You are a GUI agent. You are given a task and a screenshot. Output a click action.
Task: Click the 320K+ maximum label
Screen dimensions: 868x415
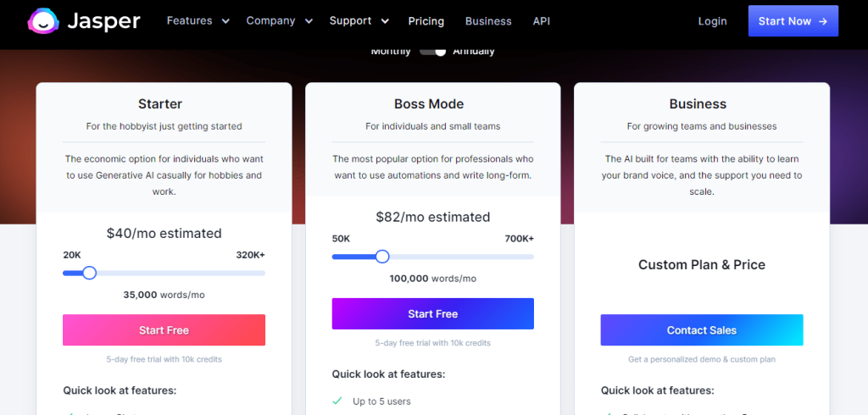[250, 255]
